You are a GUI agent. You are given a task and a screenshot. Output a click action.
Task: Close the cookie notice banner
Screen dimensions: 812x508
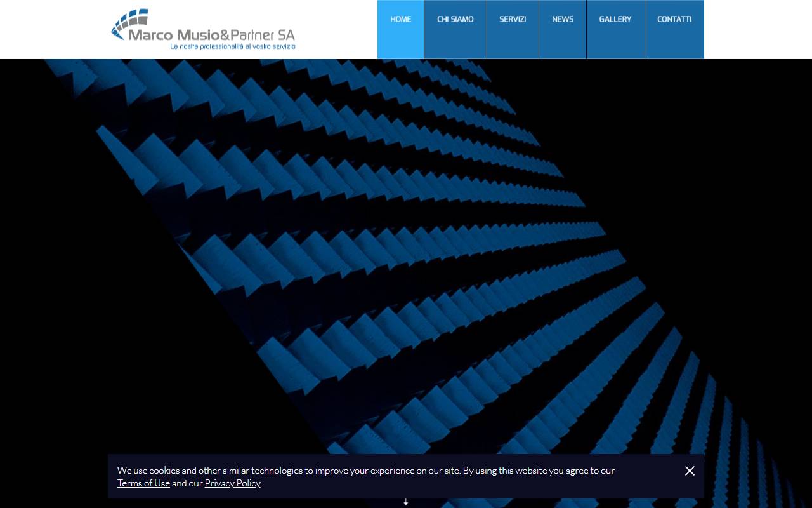[x=690, y=471]
